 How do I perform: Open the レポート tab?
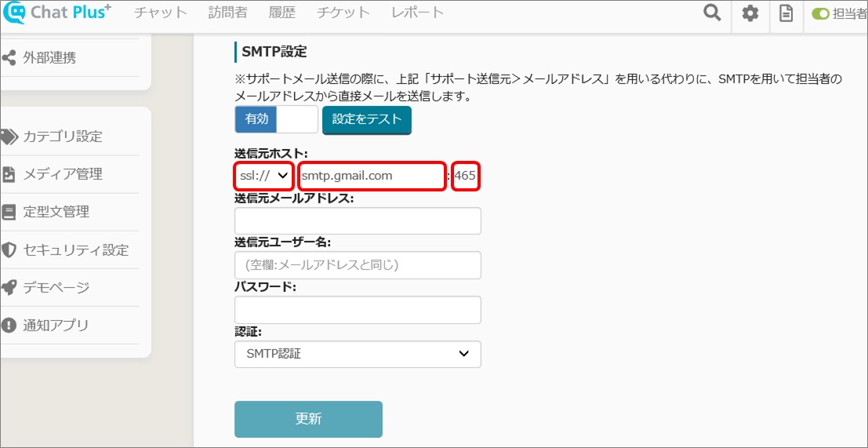pyautogui.click(x=417, y=13)
